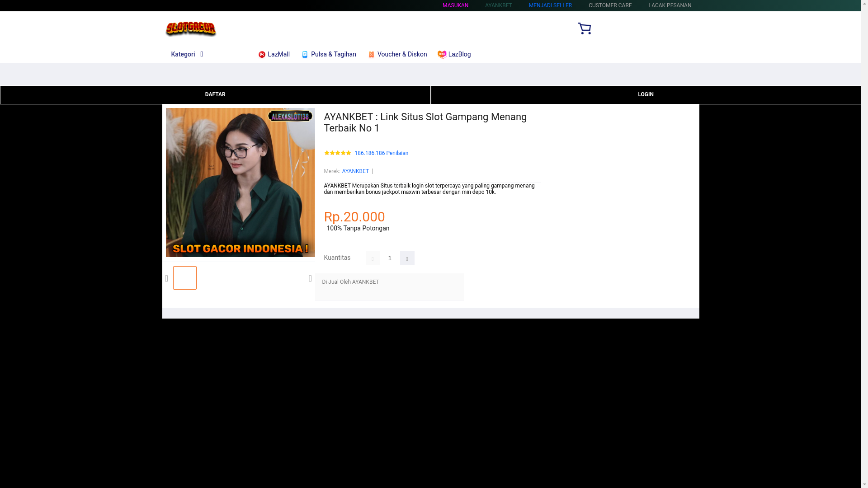This screenshot has height=488, width=868.
Task: Click the product description paragraph
Action: (x=429, y=189)
